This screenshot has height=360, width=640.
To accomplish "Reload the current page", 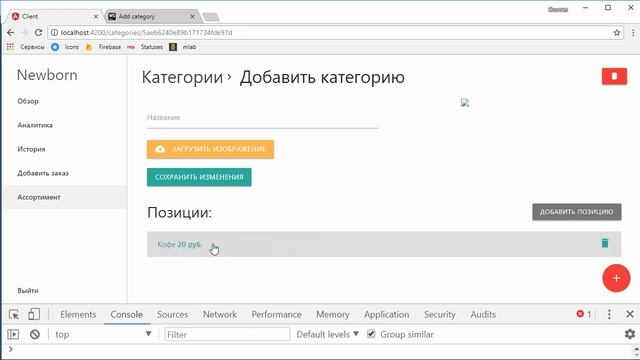I will (38, 33).
